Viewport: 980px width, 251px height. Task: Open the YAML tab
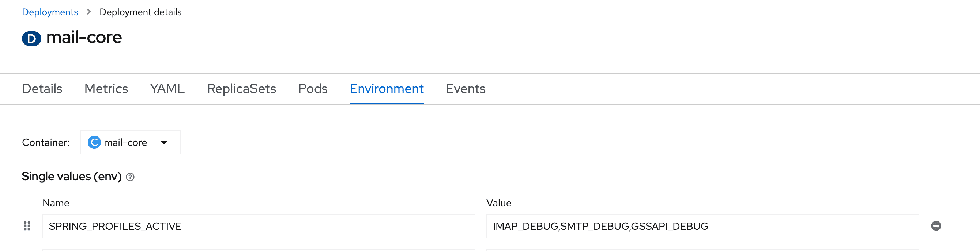[x=167, y=89]
